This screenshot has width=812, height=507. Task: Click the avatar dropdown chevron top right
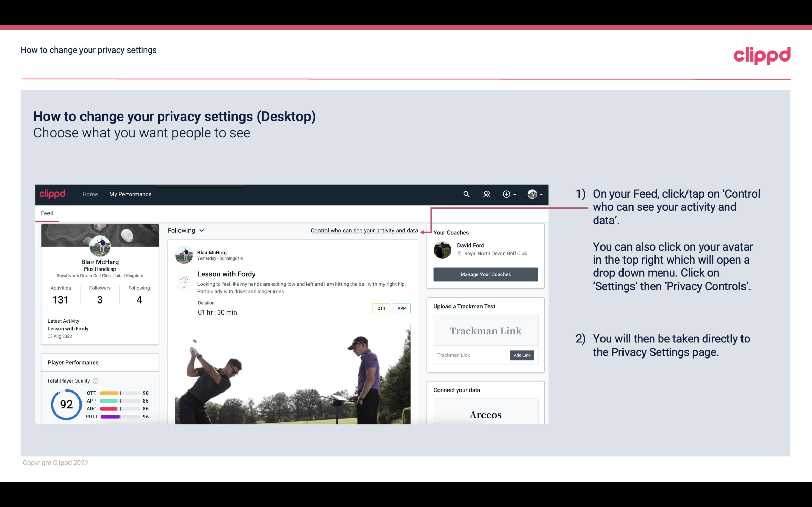point(540,193)
